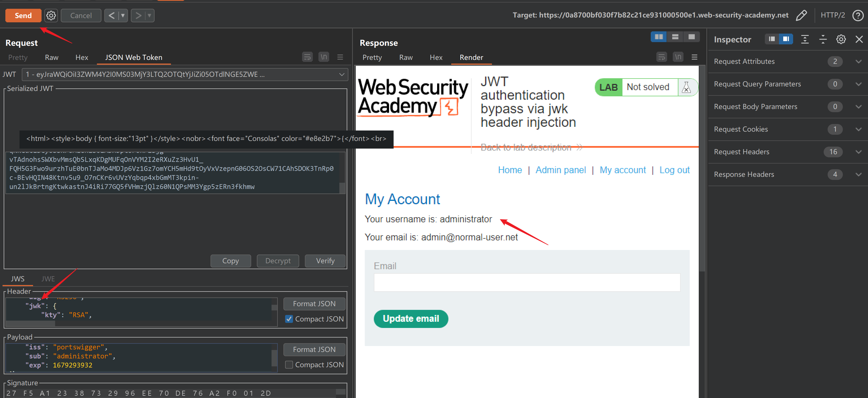This screenshot has height=398, width=868.
Task: Click the Format JSON button in Header section
Action: point(314,303)
